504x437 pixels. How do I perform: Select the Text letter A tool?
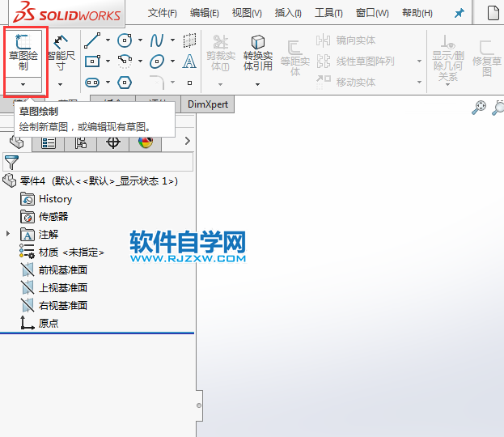[189, 61]
